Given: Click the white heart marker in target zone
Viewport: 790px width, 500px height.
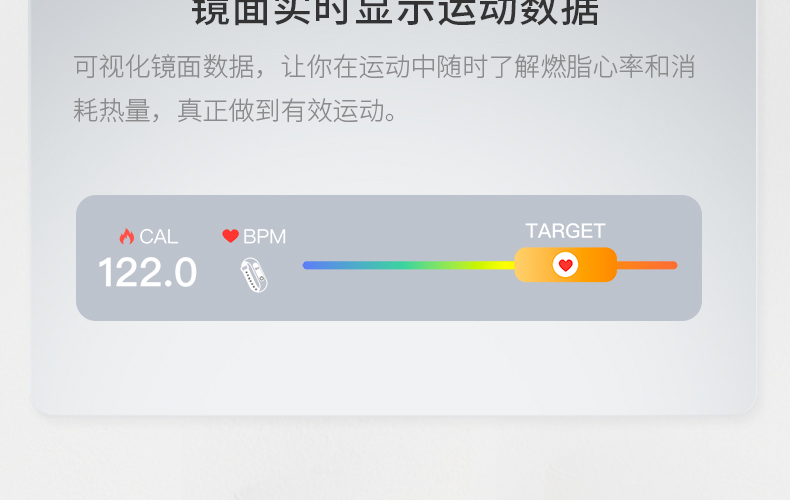Looking at the screenshot, I should click(x=565, y=265).
